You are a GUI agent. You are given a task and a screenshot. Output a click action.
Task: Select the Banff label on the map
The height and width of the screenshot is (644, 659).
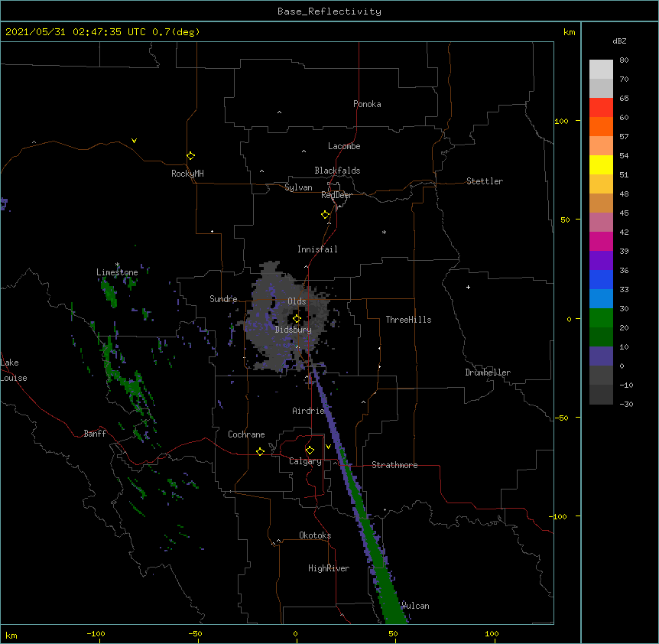95,434
